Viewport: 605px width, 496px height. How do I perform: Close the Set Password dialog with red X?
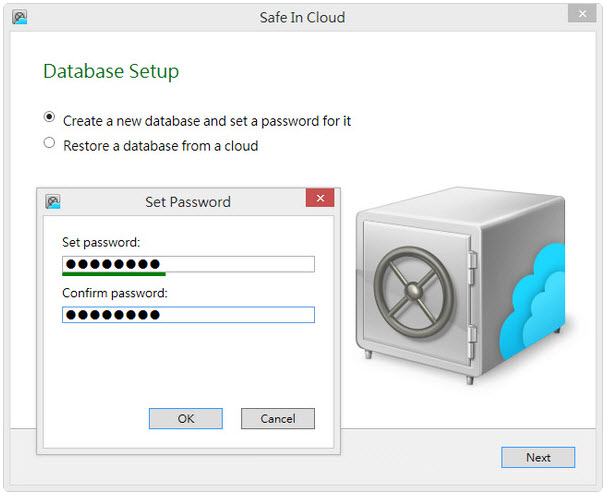(x=320, y=198)
